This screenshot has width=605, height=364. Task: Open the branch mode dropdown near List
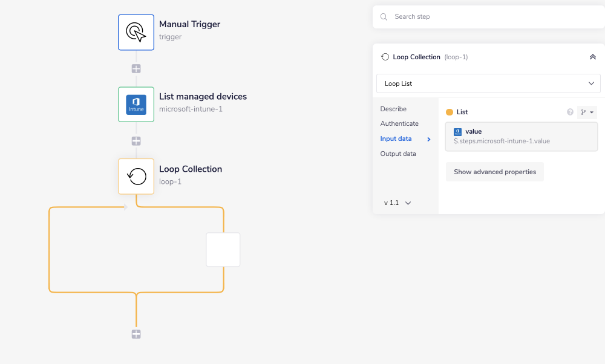(x=586, y=112)
